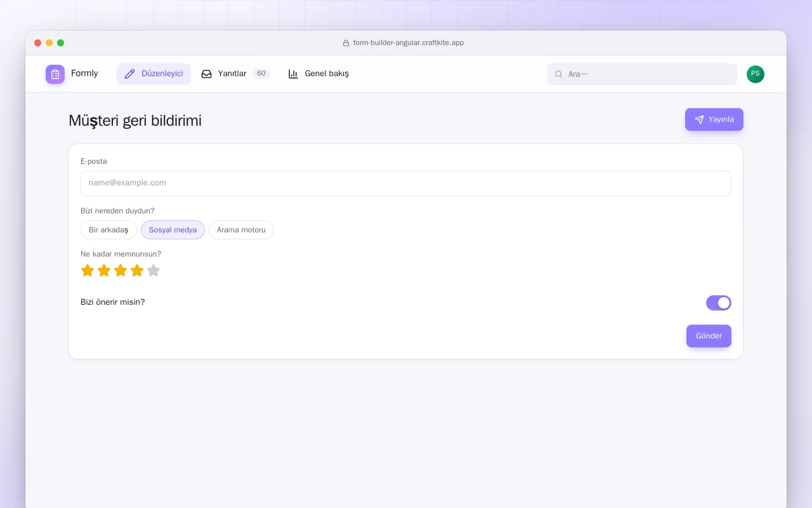Click the "Müşteri geri bildirimi" form title
812x508 pixels.
(x=135, y=121)
